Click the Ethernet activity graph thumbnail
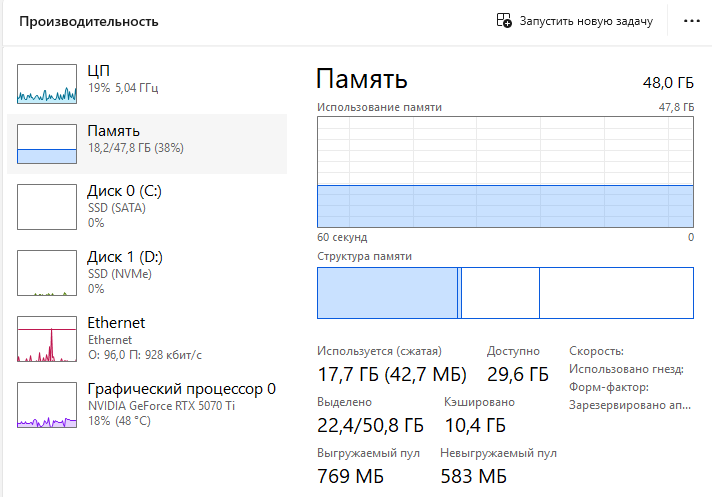The width and height of the screenshot is (712, 497). (x=47, y=339)
